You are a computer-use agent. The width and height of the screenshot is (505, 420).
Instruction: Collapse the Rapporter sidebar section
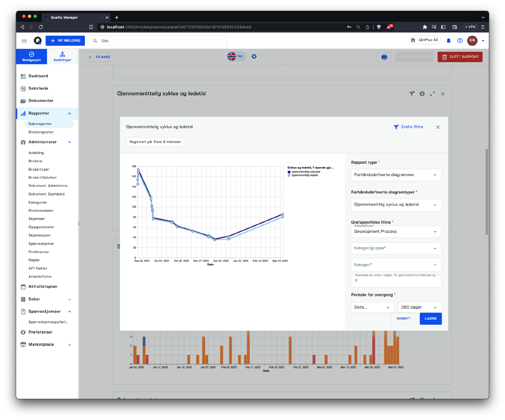(x=69, y=114)
